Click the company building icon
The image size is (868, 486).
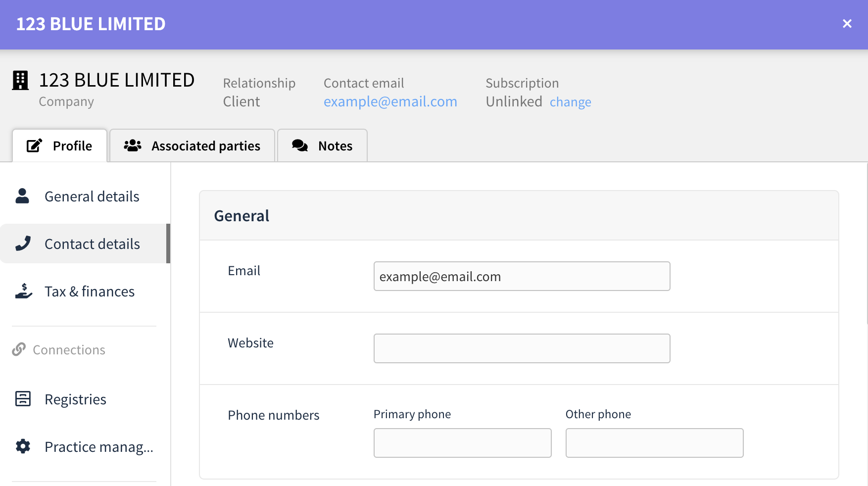point(20,80)
